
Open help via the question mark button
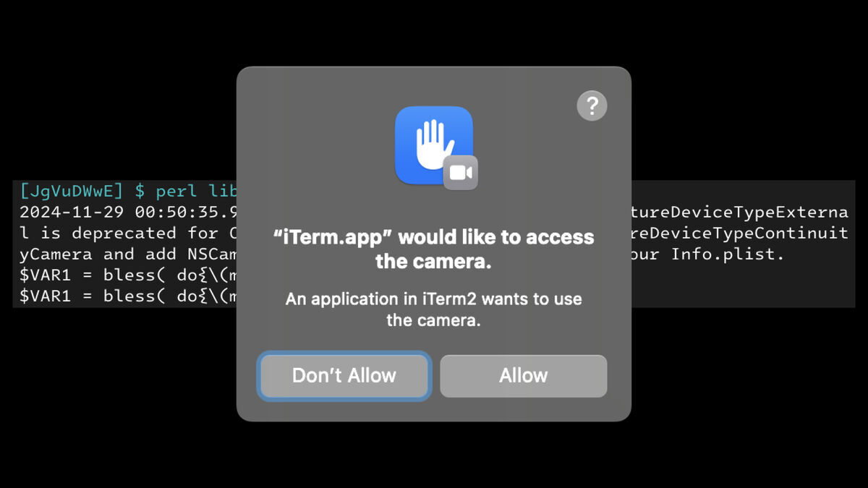[x=592, y=106]
